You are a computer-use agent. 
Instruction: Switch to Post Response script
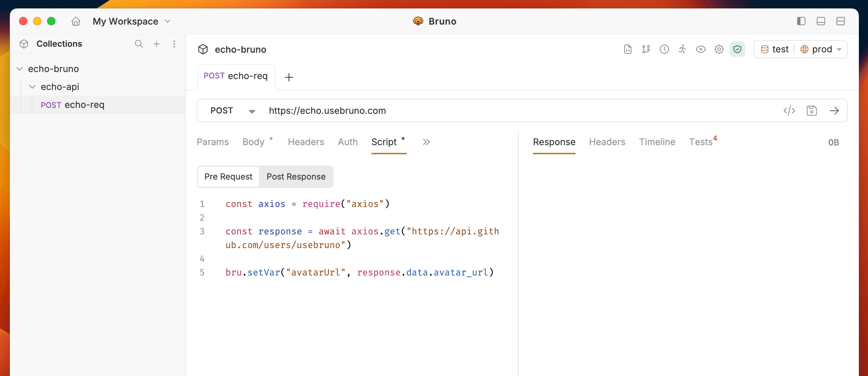click(296, 177)
